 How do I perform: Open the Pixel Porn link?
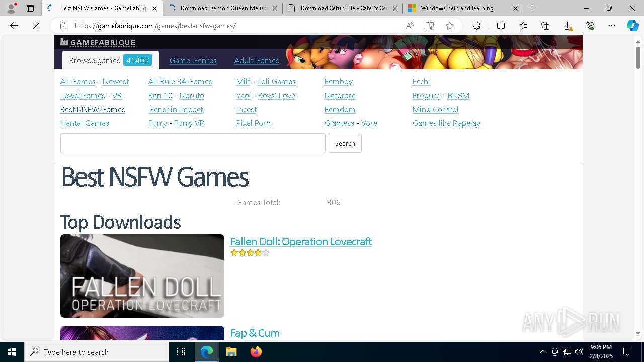coord(254,123)
